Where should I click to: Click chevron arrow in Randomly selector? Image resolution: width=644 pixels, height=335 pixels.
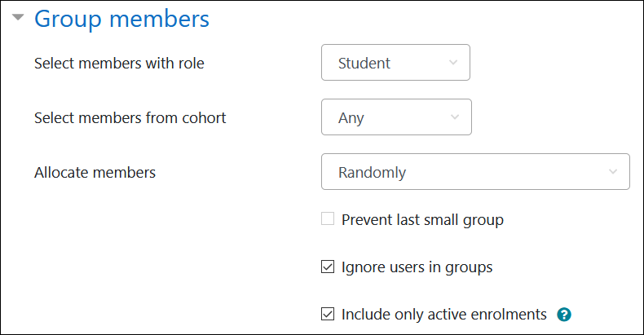(613, 172)
